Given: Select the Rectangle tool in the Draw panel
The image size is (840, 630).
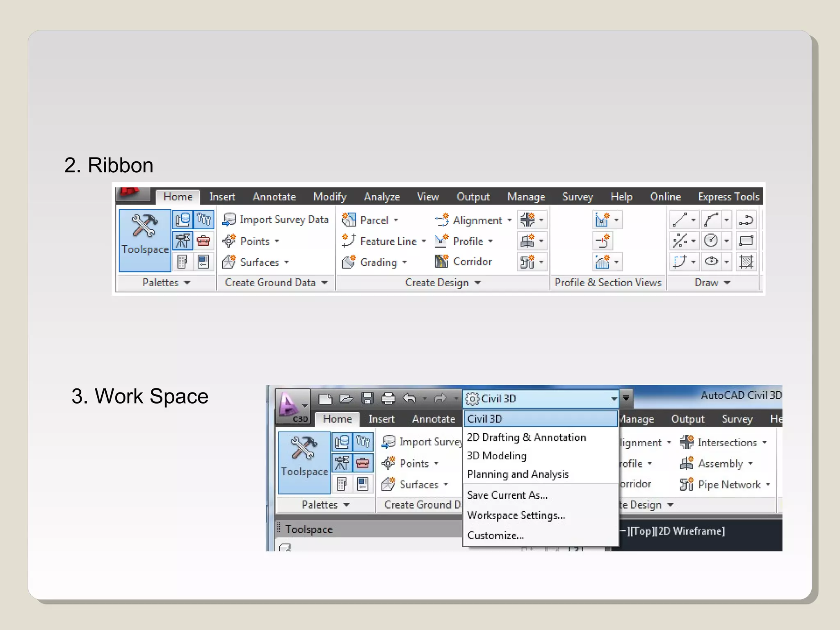Looking at the screenshot, I should (x=746, y=241).
